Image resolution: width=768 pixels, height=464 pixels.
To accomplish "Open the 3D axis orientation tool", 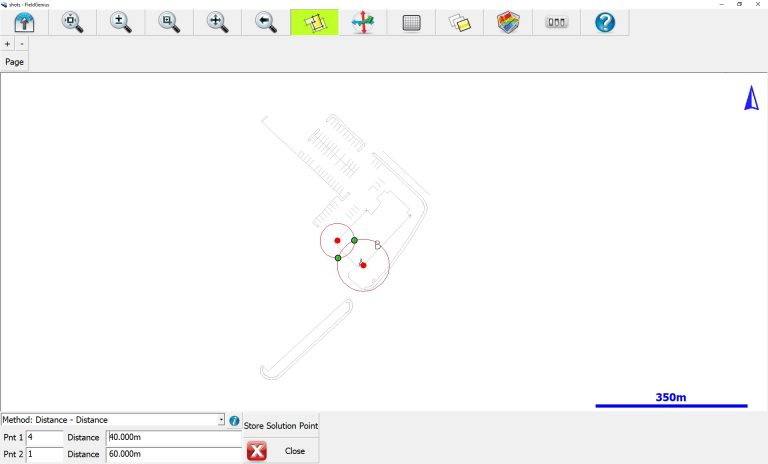I will coord(362,22).
